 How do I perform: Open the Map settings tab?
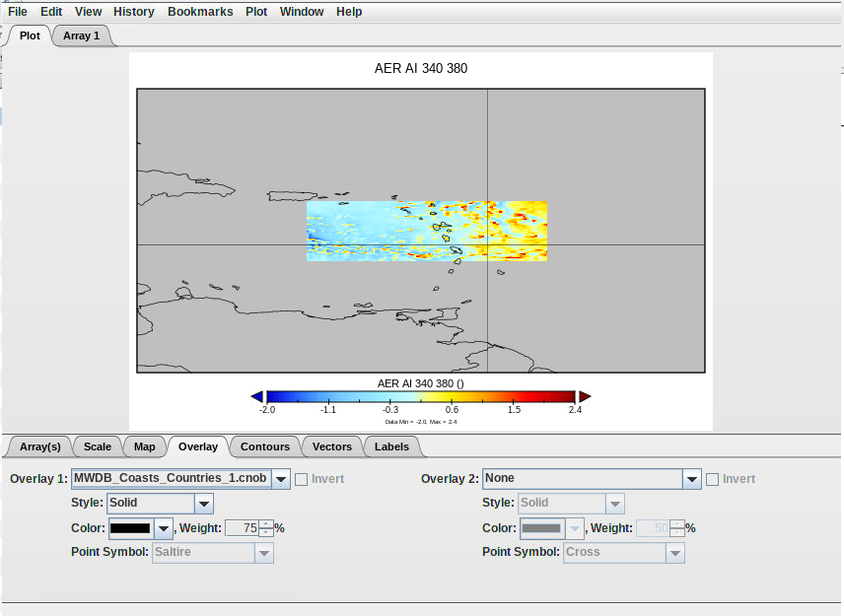[x=144, y=446]
